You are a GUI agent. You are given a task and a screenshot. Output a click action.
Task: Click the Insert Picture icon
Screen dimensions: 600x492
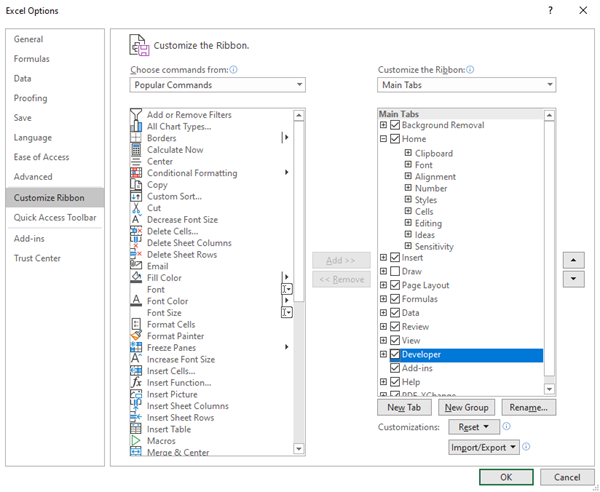[x=136, y=394]
